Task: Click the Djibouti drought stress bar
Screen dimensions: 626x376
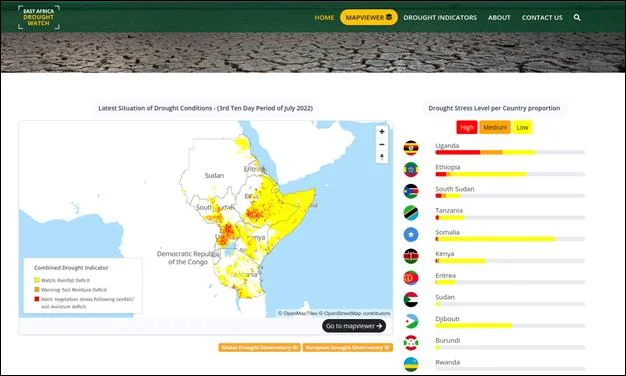Action: 510,326
